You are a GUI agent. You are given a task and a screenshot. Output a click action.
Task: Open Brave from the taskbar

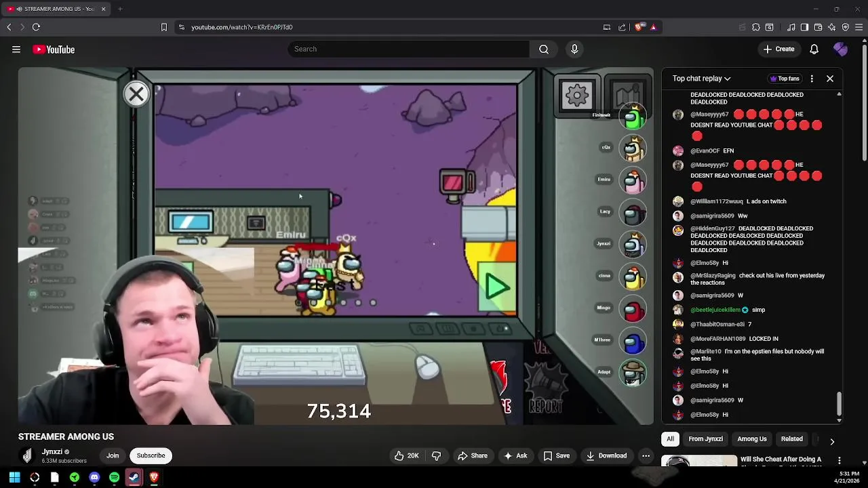click(x=154, y=477)
